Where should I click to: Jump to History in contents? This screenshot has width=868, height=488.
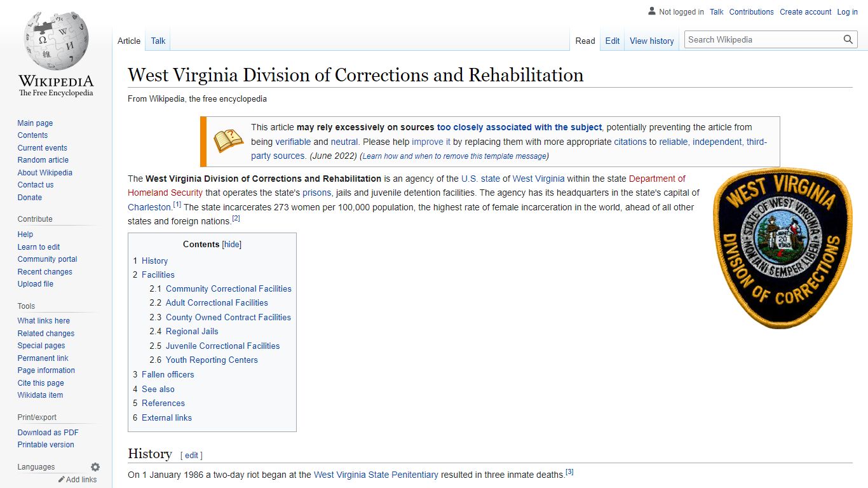(x=154, y=261)
